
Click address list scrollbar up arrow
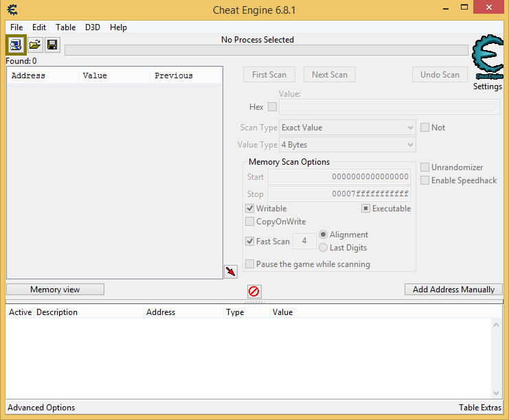pyautogui.click(x=497, y=325)
